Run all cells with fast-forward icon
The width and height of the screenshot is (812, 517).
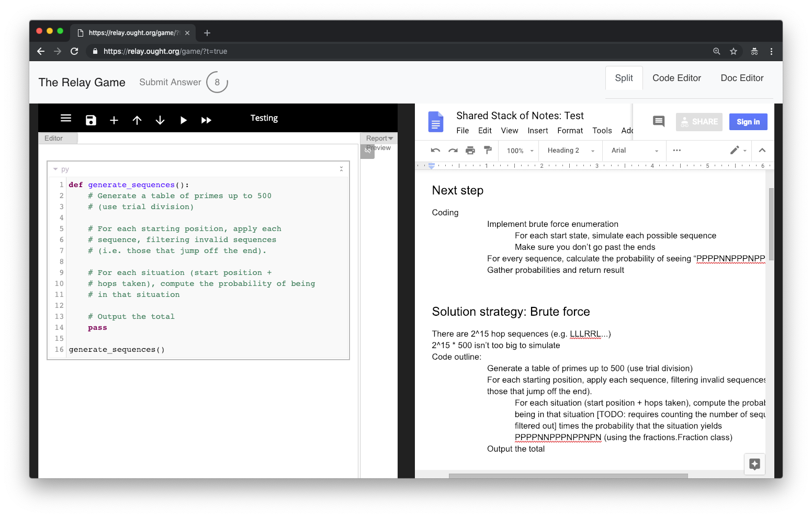(x=206, y=120)
